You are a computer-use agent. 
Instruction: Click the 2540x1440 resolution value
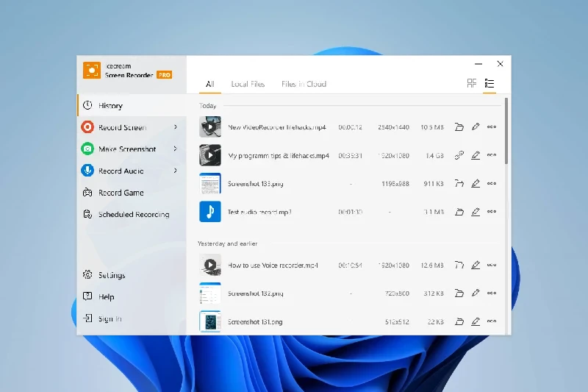[393, 127]
